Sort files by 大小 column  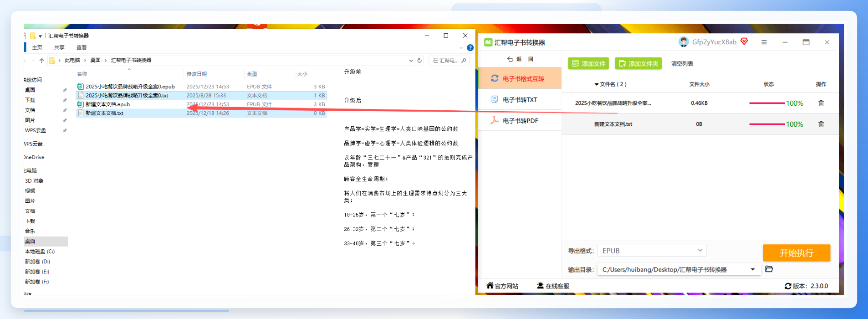pyautogui.click(x=302, y=74)
